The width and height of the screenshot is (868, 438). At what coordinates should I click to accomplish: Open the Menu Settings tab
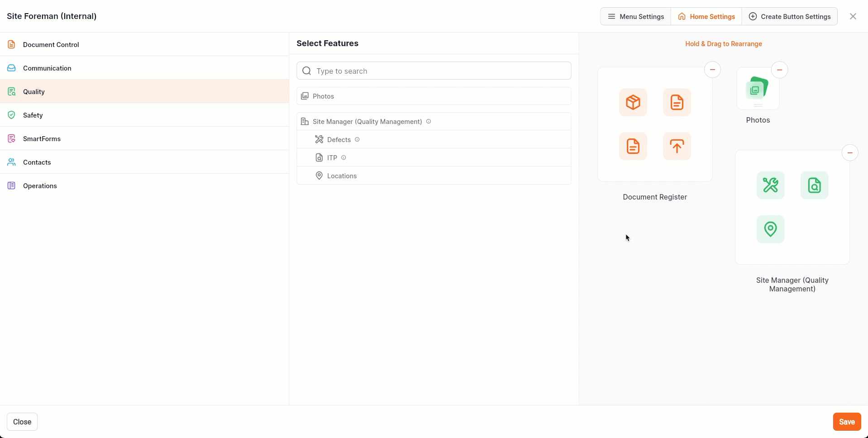coord(635,16)
